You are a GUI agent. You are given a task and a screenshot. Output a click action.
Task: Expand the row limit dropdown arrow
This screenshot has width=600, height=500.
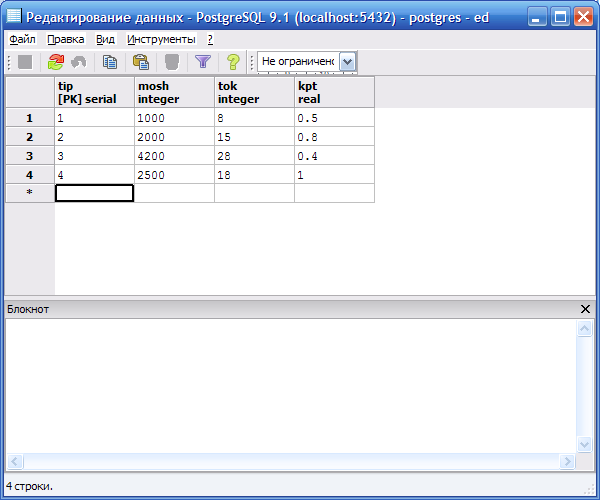(x=347, y=62)
